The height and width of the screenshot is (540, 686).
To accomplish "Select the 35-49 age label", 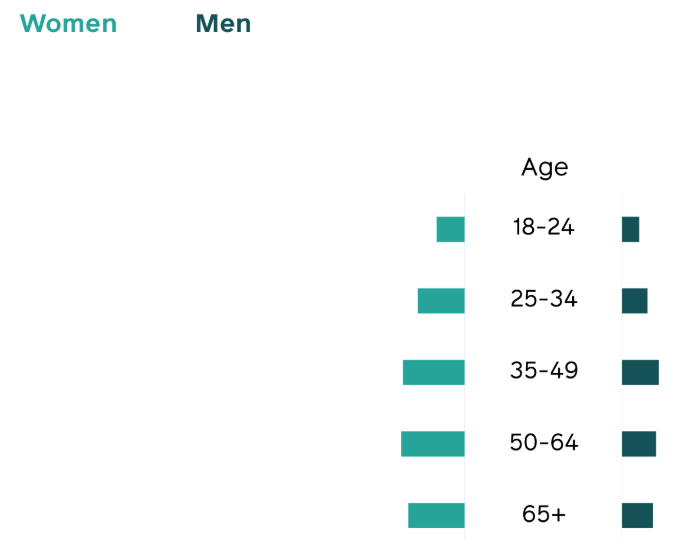I will (x=544, y=371).
